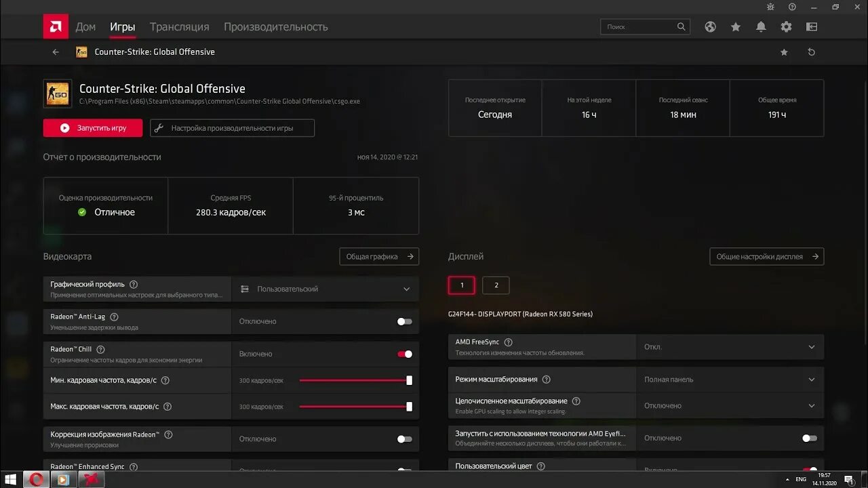868x488 pixels.
Task: Reset game profile with circular arrow
Action: pos(811,52)
